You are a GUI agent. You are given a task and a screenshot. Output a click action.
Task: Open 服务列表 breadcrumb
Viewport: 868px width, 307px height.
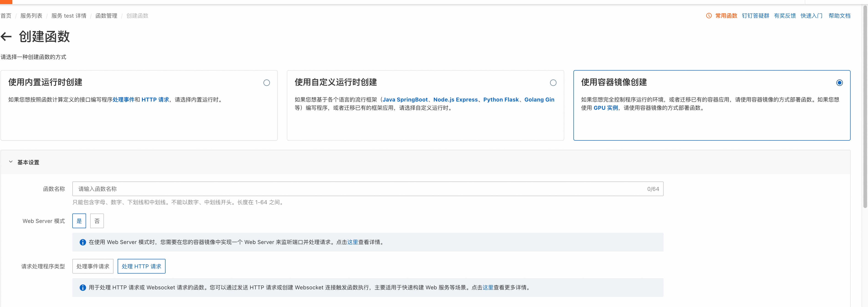(x=31, y=16)
